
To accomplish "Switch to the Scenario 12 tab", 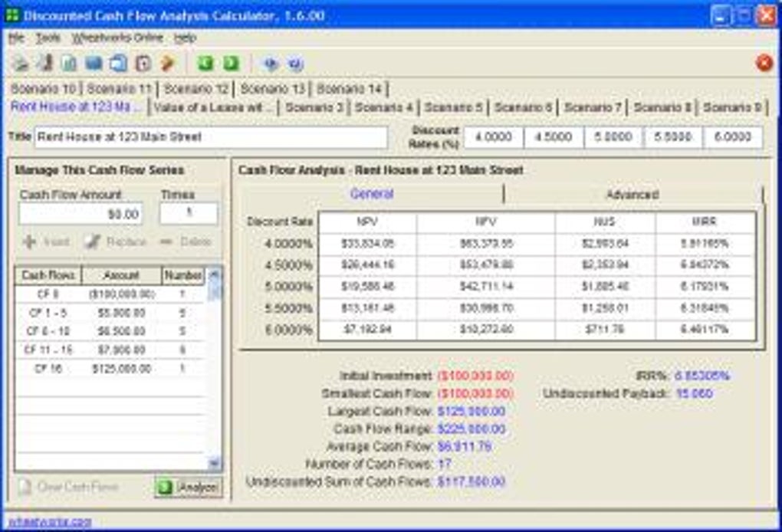I will (x=195, y=89).
